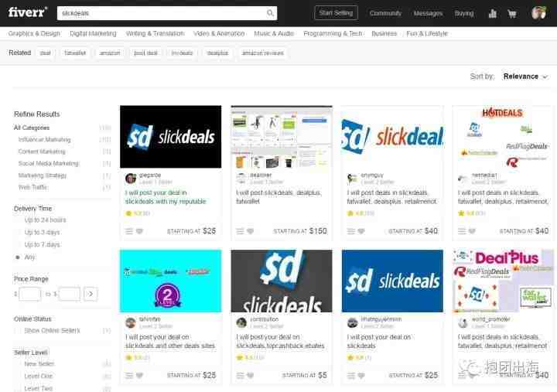Click the Start Selling button

point(336,13)
